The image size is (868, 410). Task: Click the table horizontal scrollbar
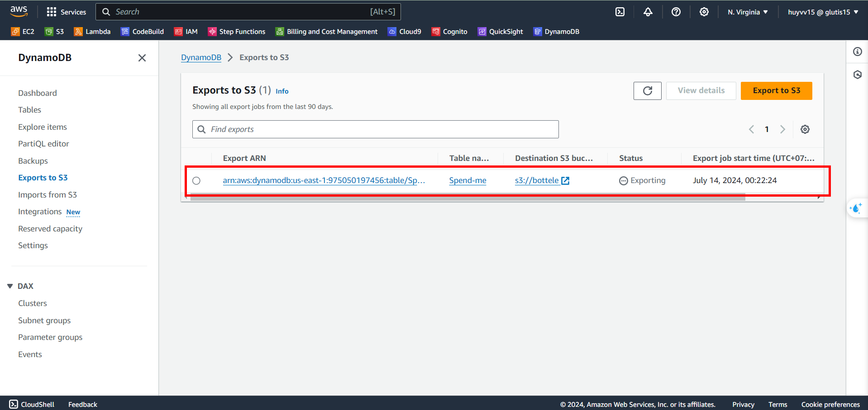467,197
